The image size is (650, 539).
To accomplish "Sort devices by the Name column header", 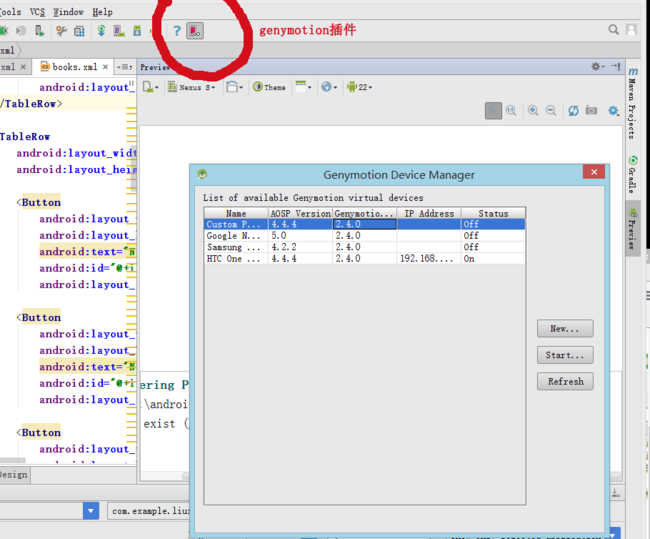I will [x=236, y=213].
